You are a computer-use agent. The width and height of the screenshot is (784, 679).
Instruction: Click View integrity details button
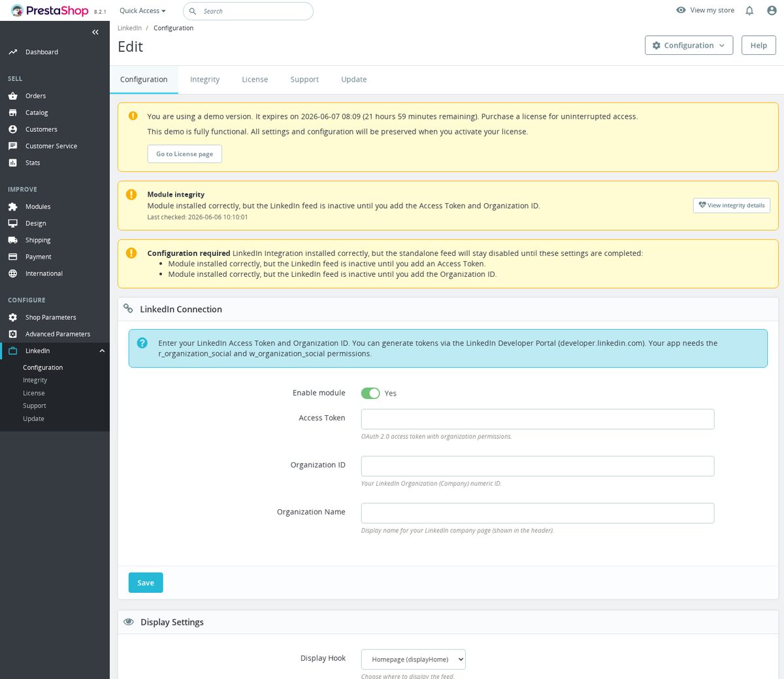pyautogui.click(x=732, y=205)
